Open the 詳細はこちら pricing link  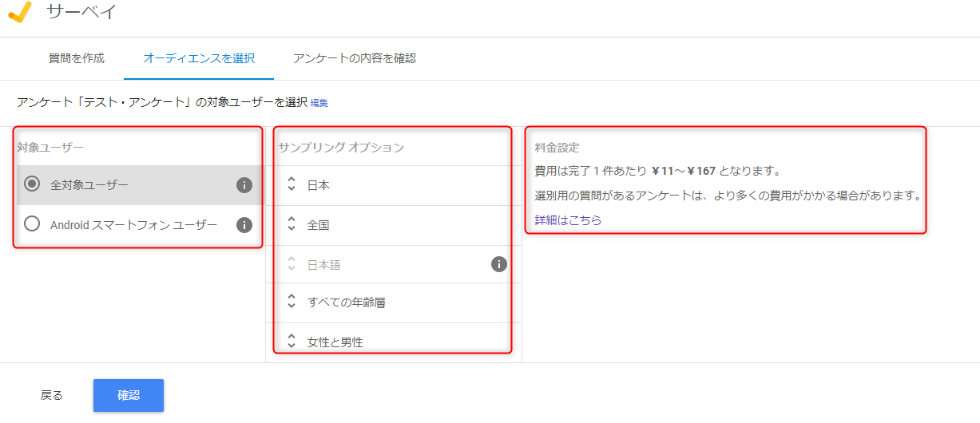click(568, 219)
